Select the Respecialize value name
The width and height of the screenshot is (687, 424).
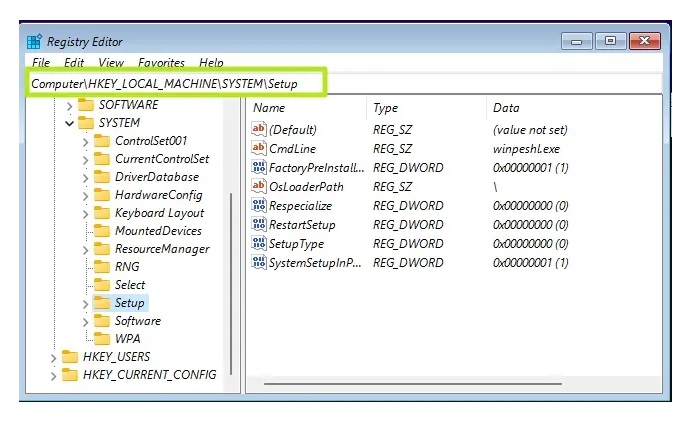[x=300, y=206]
